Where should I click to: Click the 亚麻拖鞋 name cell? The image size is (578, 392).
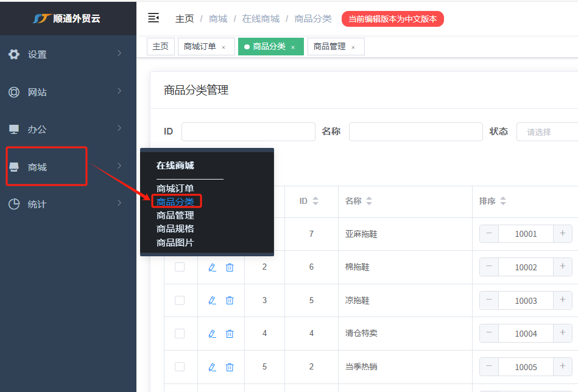point(361,234)
